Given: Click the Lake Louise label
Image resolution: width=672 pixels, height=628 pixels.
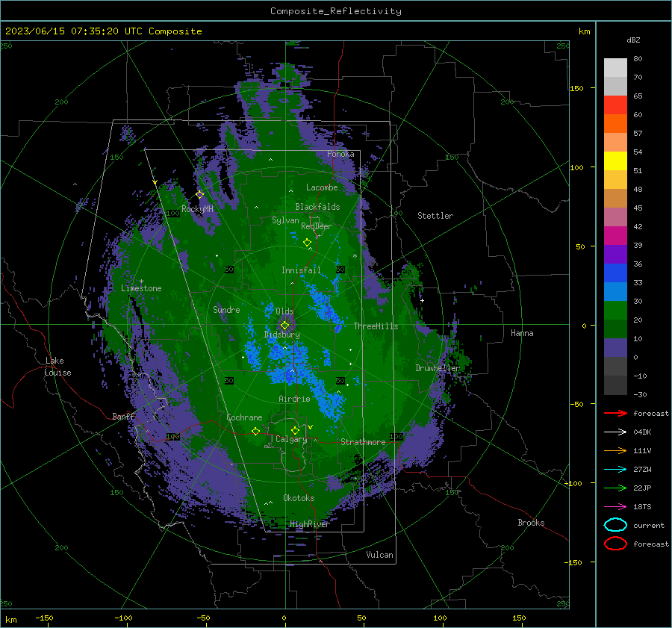Looking at the screenshot, I should click(x=57, y=367).
